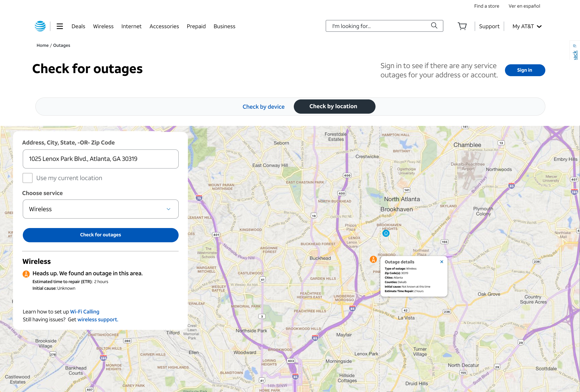
Task: Click the Morningside map label
Action: pyautogui.click(x=339, y=361)
